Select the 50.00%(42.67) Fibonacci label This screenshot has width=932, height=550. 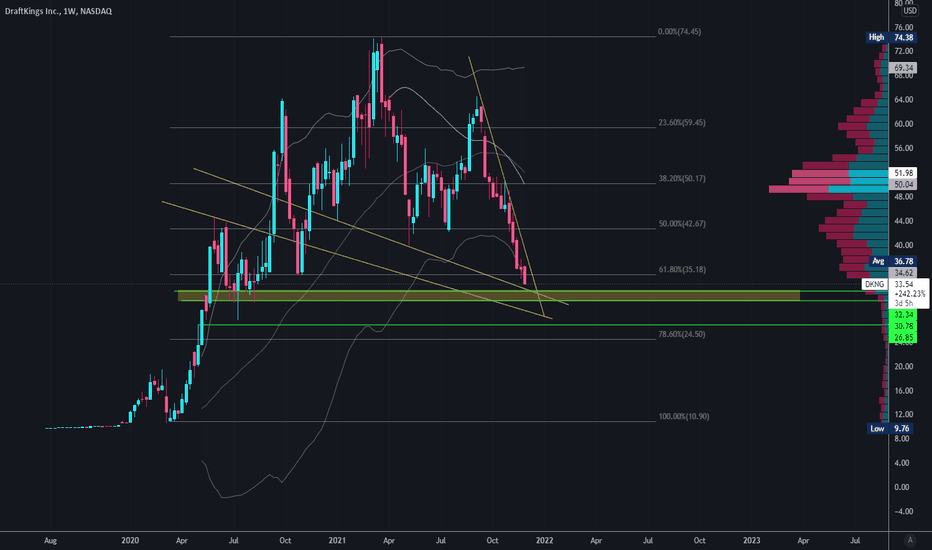[x=682, y=224]
